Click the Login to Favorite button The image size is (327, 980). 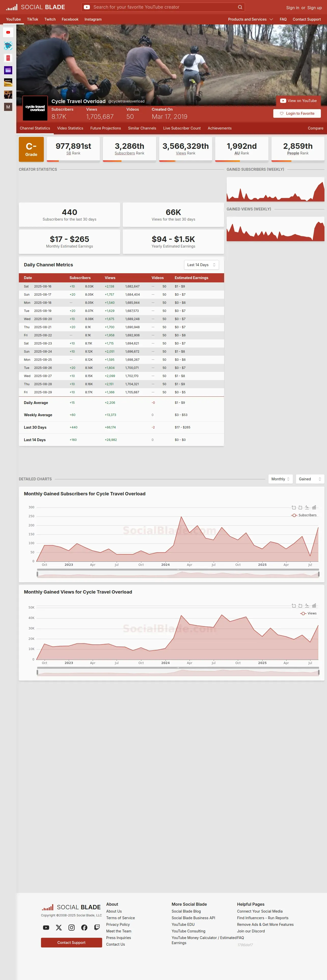point(297,113)
